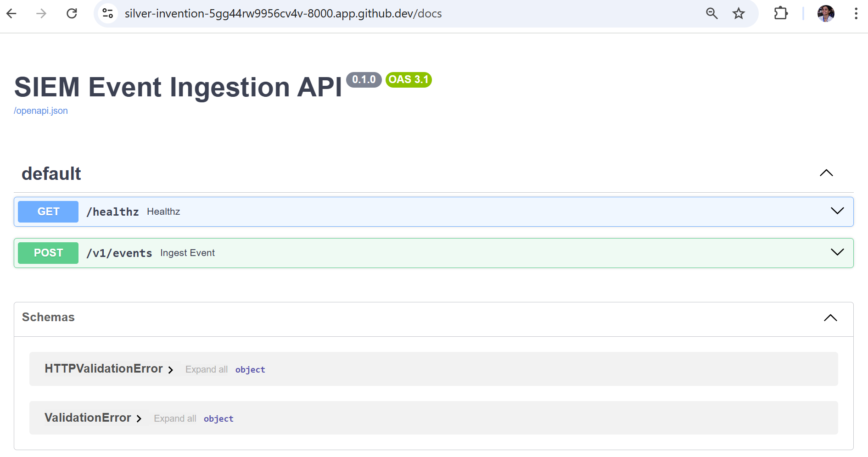Open the /openapi.json link

coord(41,111)
